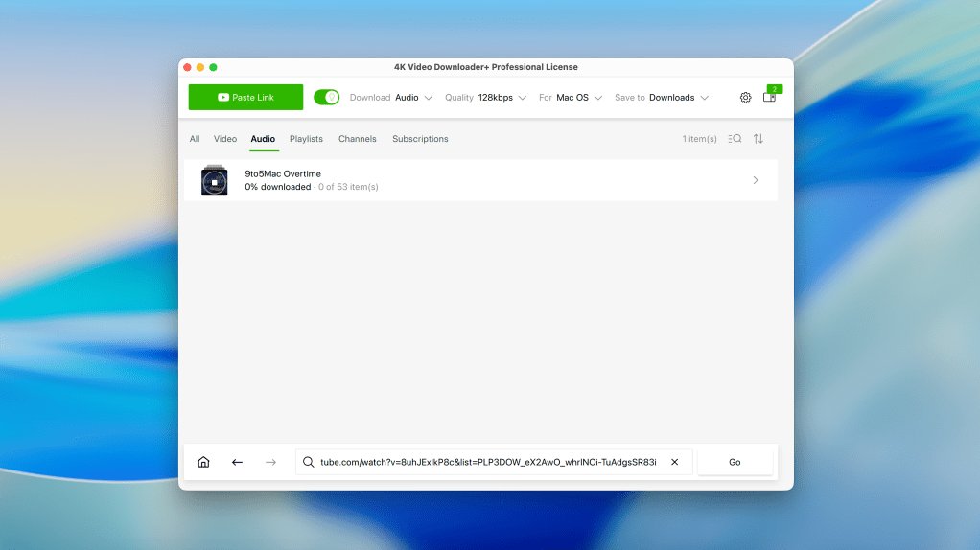
Task: Clear the URL field with X
Action: pos(674,462)
